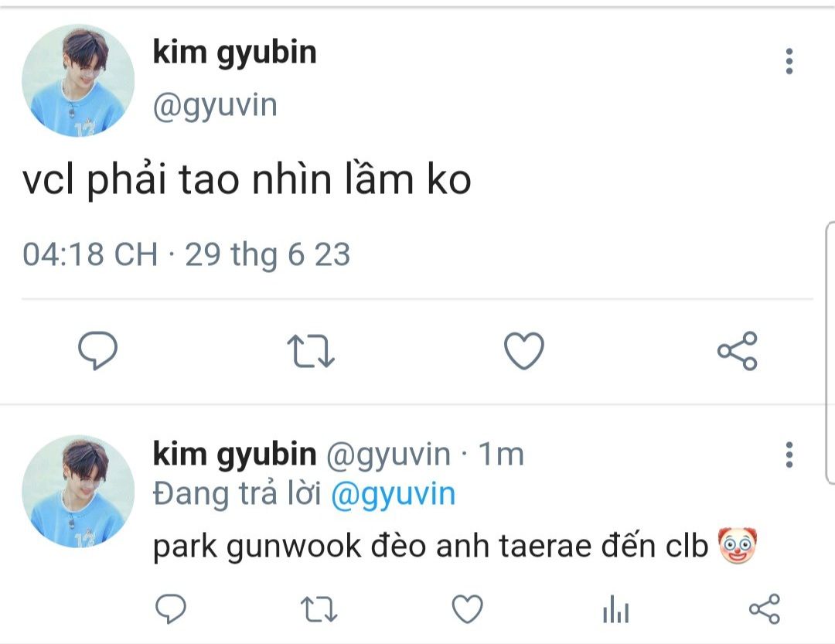The image size is (835, 644).
Task: View analytics of the reply tweet
Action: point(615,610)
